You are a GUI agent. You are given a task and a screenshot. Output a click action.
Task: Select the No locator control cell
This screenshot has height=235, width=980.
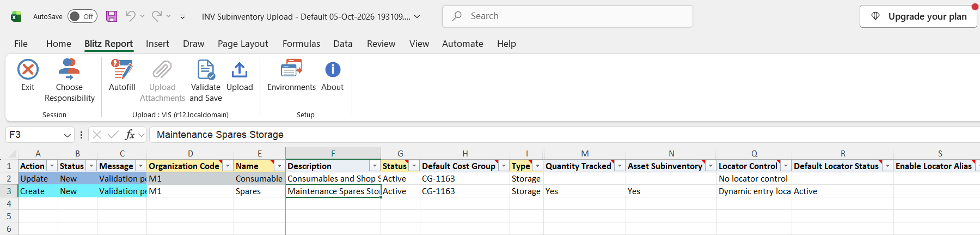click(755, 179)
